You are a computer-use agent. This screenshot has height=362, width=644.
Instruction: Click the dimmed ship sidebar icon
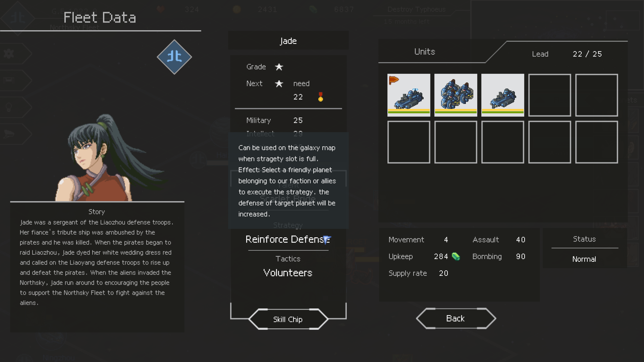coord(9,134)
